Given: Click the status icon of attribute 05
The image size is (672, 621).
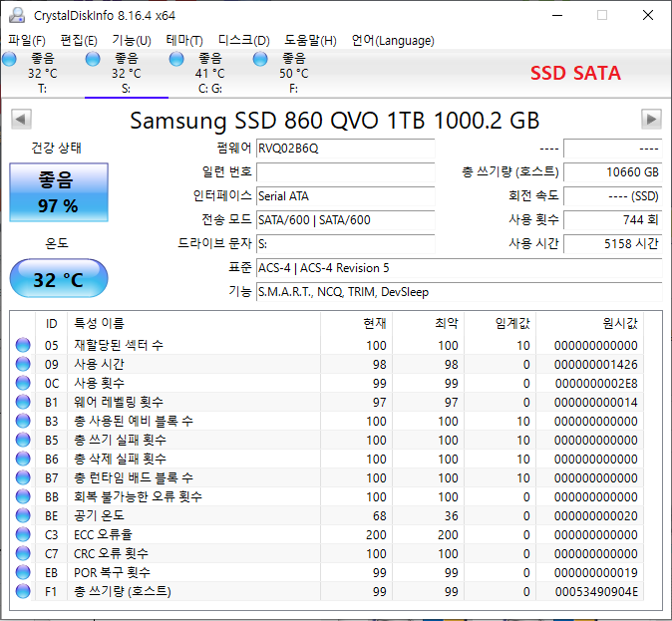Looking at the screenshot, I should [x=23, y=345].
